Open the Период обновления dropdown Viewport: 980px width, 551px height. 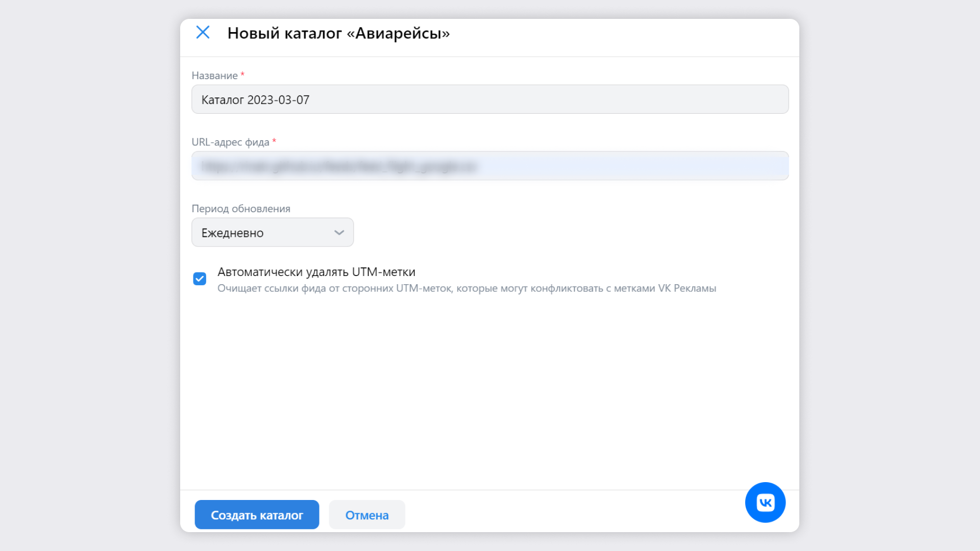tap(273, 233)
